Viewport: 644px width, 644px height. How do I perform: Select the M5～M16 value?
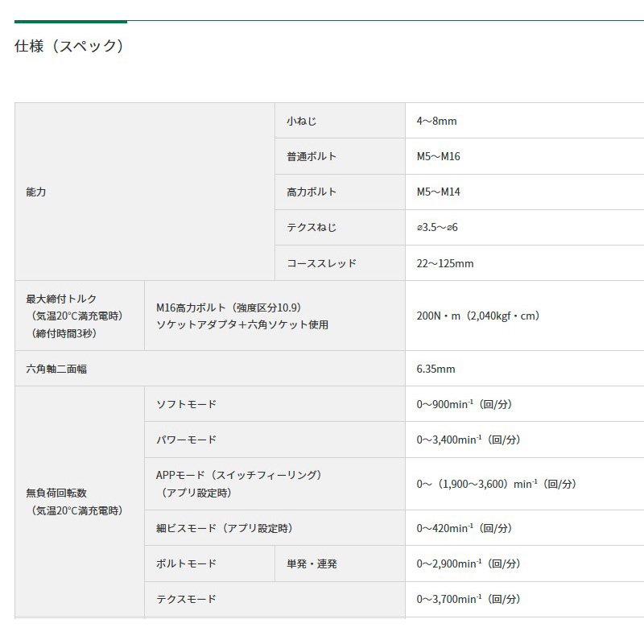coord(438,156)
